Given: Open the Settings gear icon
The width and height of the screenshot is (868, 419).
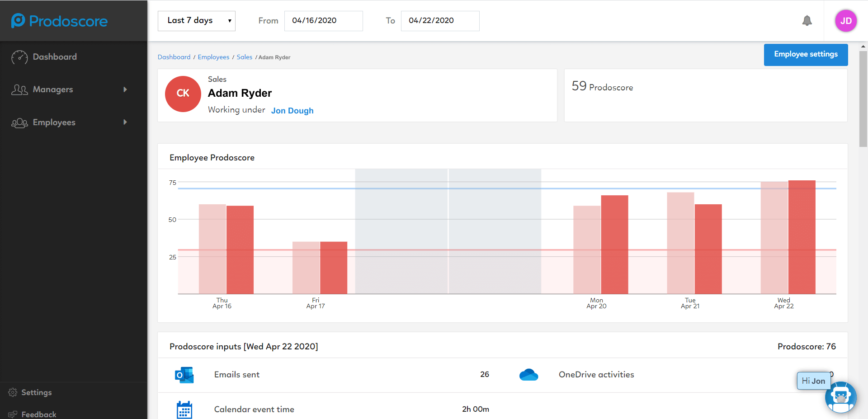Looking at the screenshot, I should tap(12, 392).
